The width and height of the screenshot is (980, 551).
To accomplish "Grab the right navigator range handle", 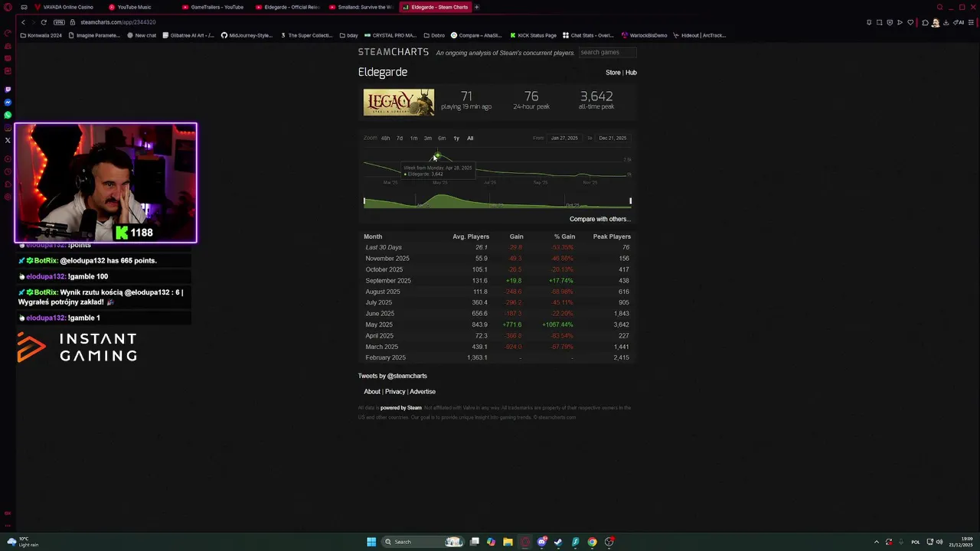I will tap(630, 201).
